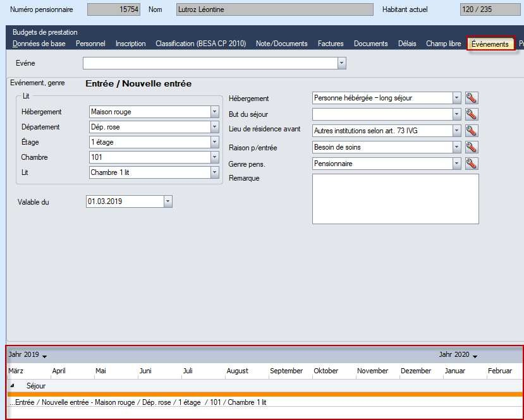
Task: Click the Habitant actuel field 120 / 235
Action: coord(490,9)
